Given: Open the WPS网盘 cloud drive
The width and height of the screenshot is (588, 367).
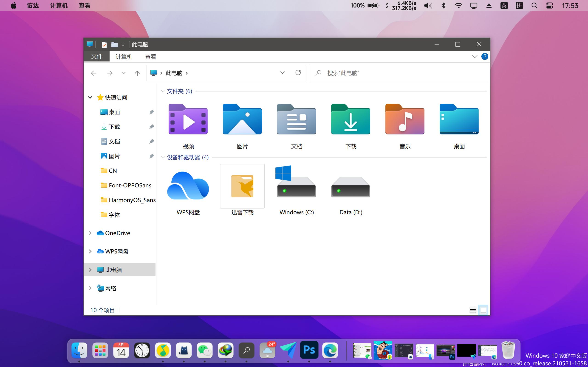Looking at the screenshot, I should click(x=188, y=186).
